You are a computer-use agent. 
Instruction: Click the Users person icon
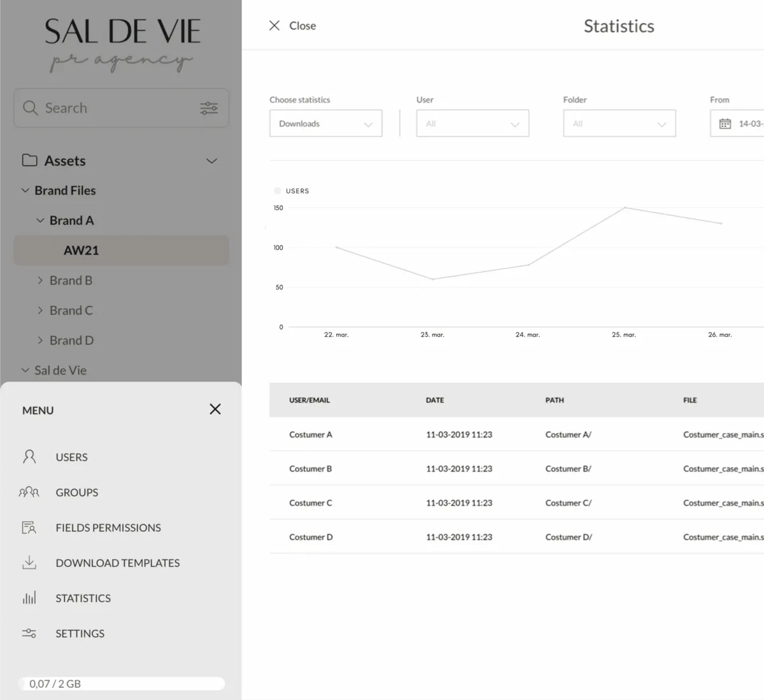pyautogui.click(x=29, y=457)
